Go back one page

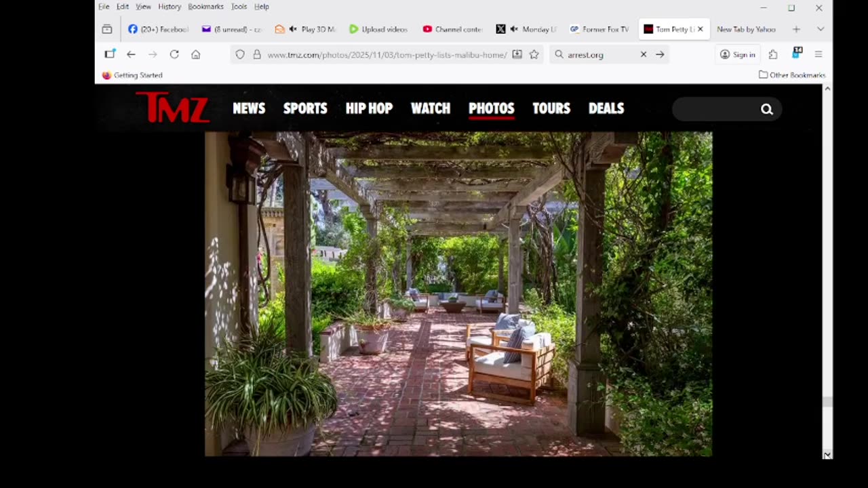click(131, 54)
